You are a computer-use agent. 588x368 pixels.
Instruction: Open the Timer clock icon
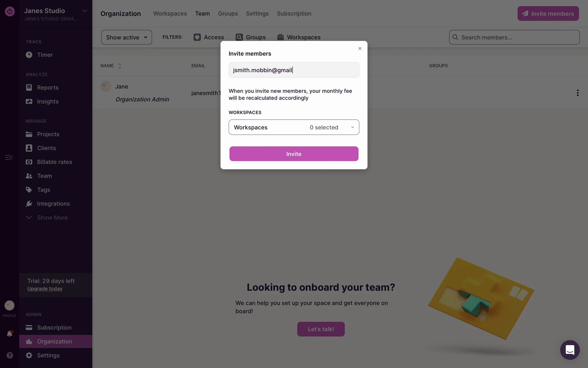29,55
